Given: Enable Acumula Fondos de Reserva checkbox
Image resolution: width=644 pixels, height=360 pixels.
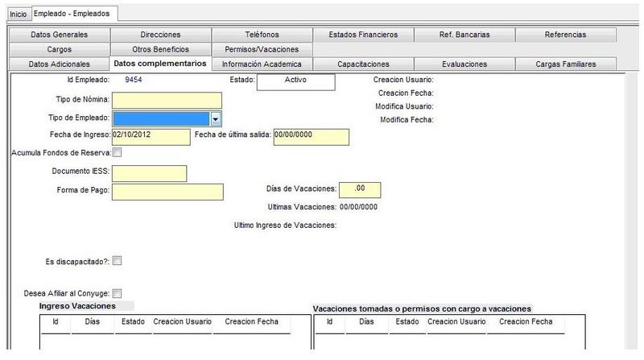Looking at the screenshot, I should [x=117, y=152].
